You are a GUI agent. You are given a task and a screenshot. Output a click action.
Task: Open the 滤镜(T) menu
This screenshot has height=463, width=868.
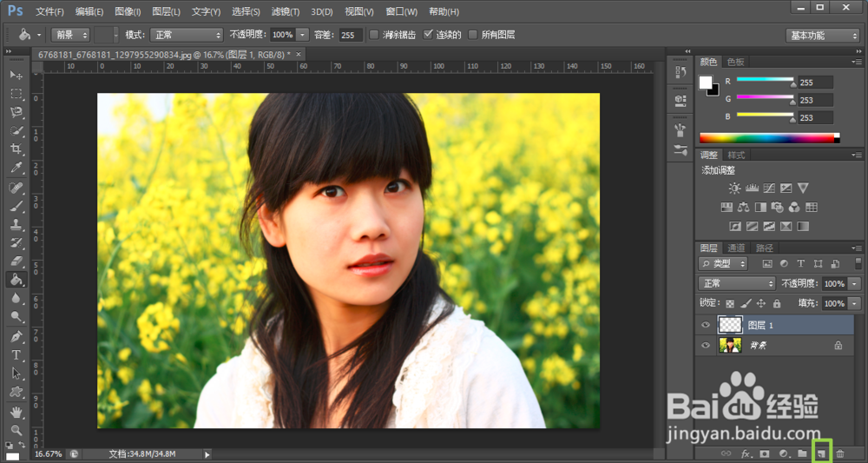click(x=286, y=11)
